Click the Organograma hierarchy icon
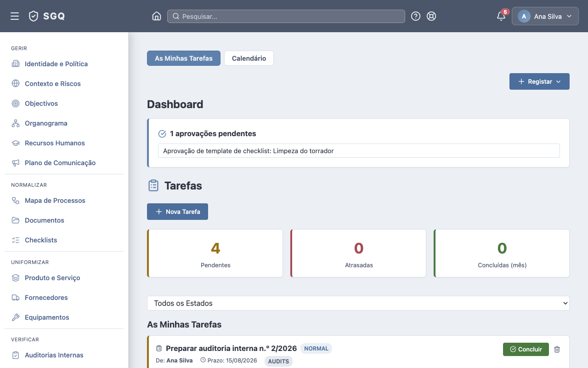 (x=16, y=123)
